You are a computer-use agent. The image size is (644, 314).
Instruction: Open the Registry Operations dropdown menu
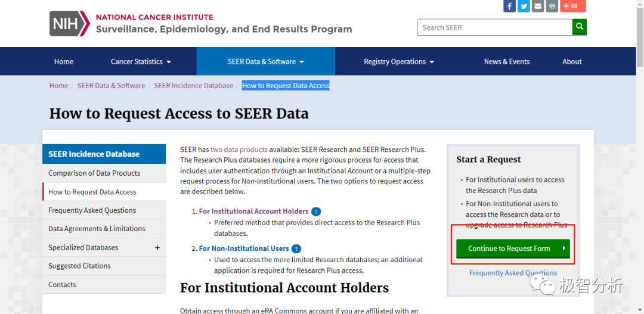pyautogui.click(x=399, y=61)
